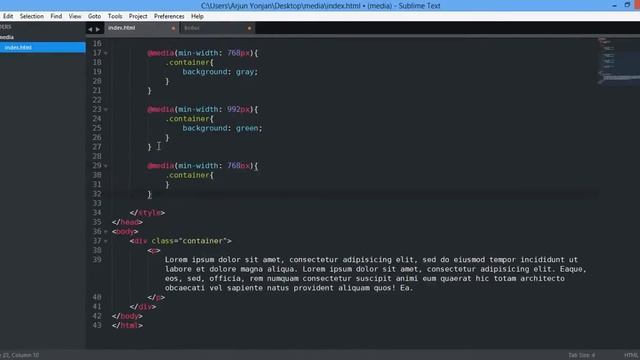This screenshot has height=360, width=640.
Task: Collapse the fold arrow at line 17
Action: [x=106, y=53]
